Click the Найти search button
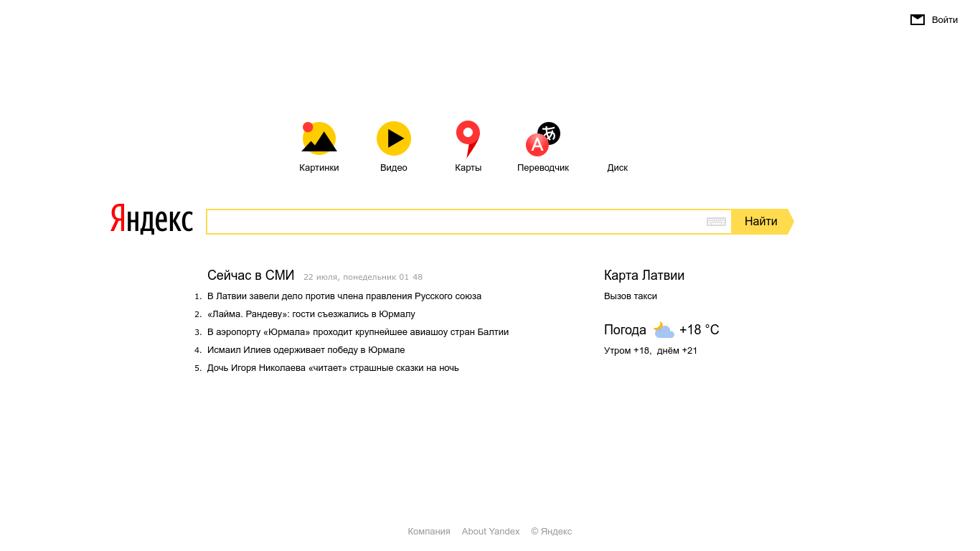The width and height of the screenshot is (980, 551). (x=762, y=222)
